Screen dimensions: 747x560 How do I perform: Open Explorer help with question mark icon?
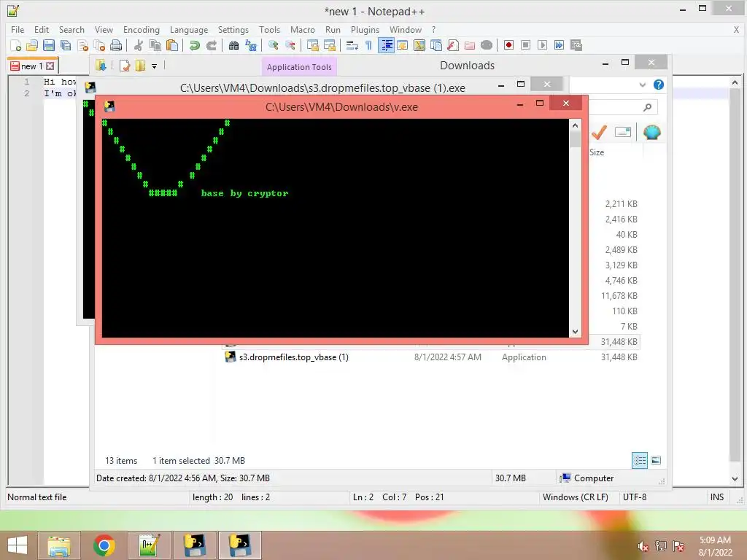(x=659, y=85)
